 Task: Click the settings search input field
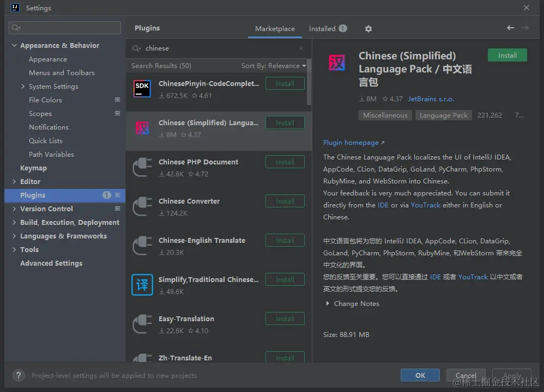65,28
